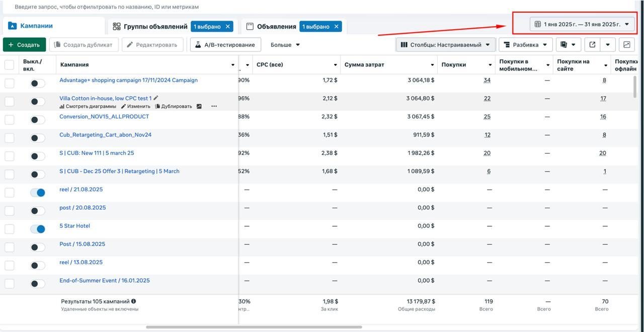The height and width of the screenshot is (332, 644).
Task: Check the S | CUB: New 111 row
Action: pyautogui.click(x=10, y=156)
